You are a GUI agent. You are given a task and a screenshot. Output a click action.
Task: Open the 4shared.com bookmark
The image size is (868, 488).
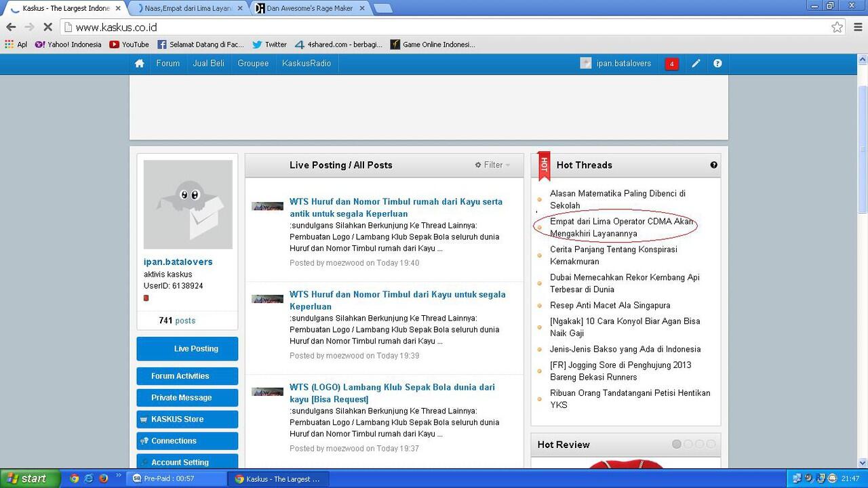coord(338,45)
